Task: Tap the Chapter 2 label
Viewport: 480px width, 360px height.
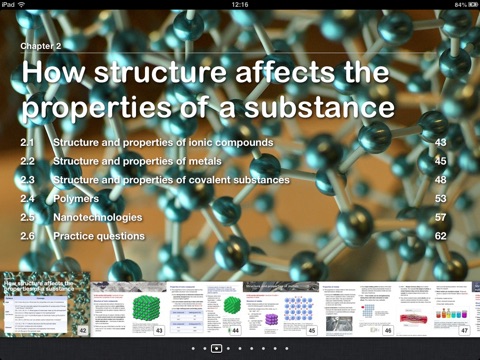Action: click(41, 46)
